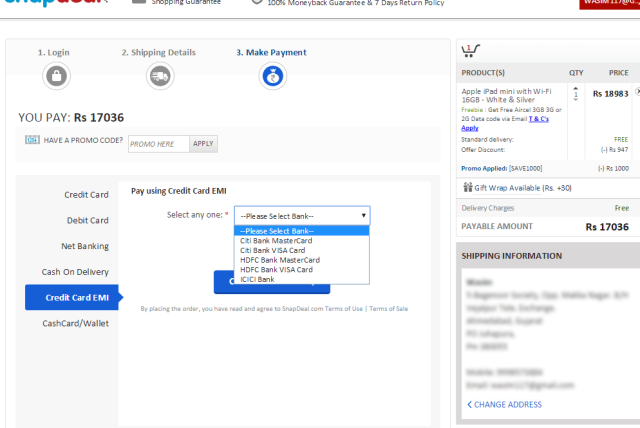The image size is (640, 428).
Task: Click the Apple iPad mini product name
Action: click(x=506, y=95)
